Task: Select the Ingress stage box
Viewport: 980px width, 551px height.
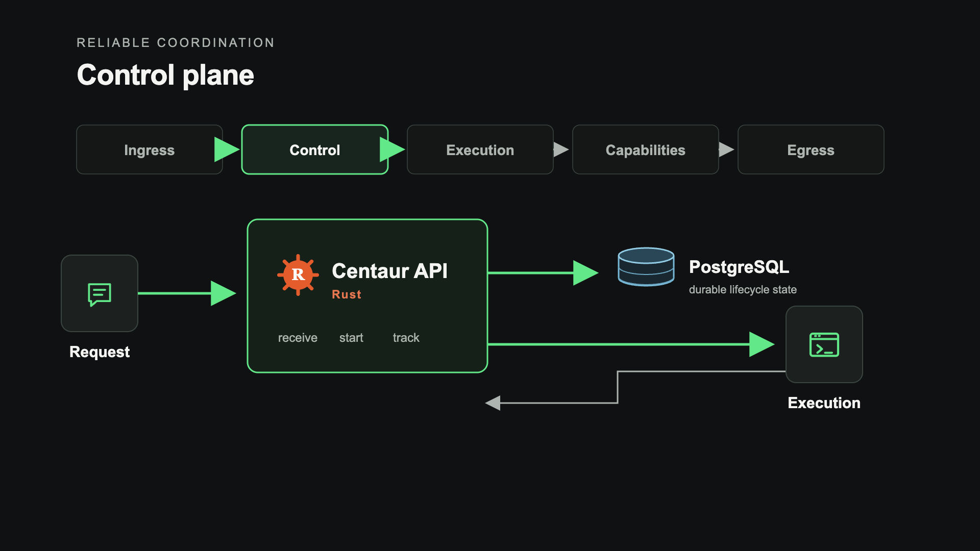Action: [x=150, y=149]
